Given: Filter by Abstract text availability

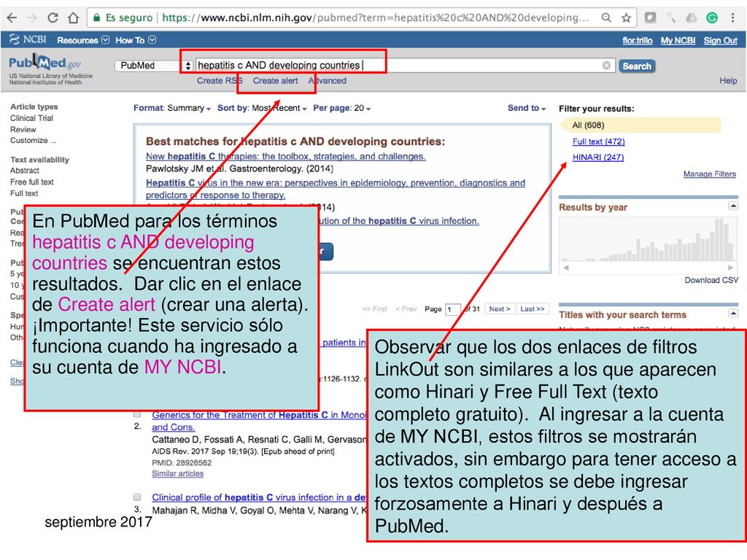Looking at the screenshot, I should click(x=25, y=171).
